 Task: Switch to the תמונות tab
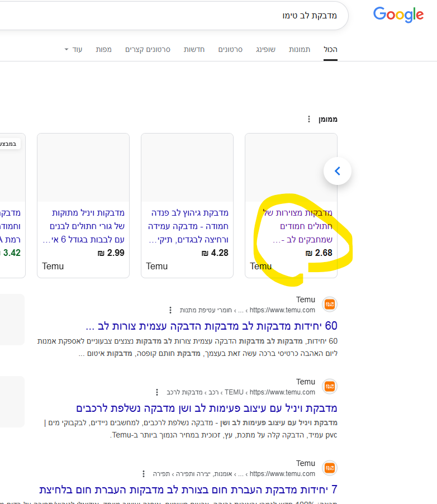300,50
